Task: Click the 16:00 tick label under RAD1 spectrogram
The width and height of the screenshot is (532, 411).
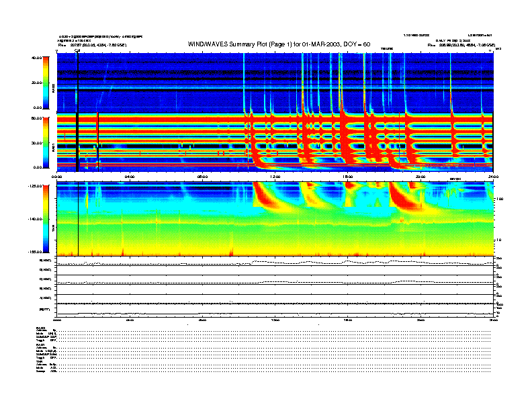Action: click(x=348, y=177)
